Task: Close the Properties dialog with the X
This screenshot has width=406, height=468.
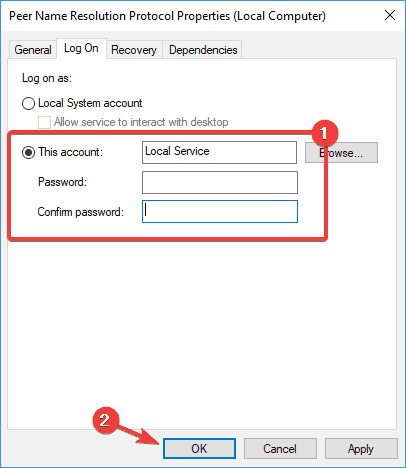Action: 390,15
